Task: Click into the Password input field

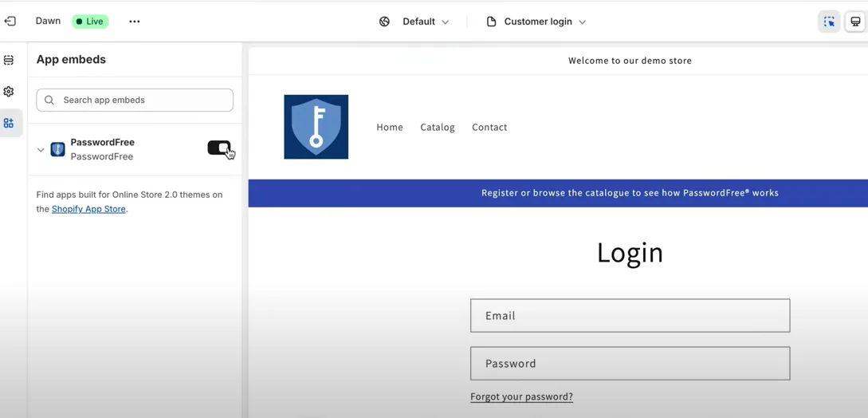Action: click(630, 363)
